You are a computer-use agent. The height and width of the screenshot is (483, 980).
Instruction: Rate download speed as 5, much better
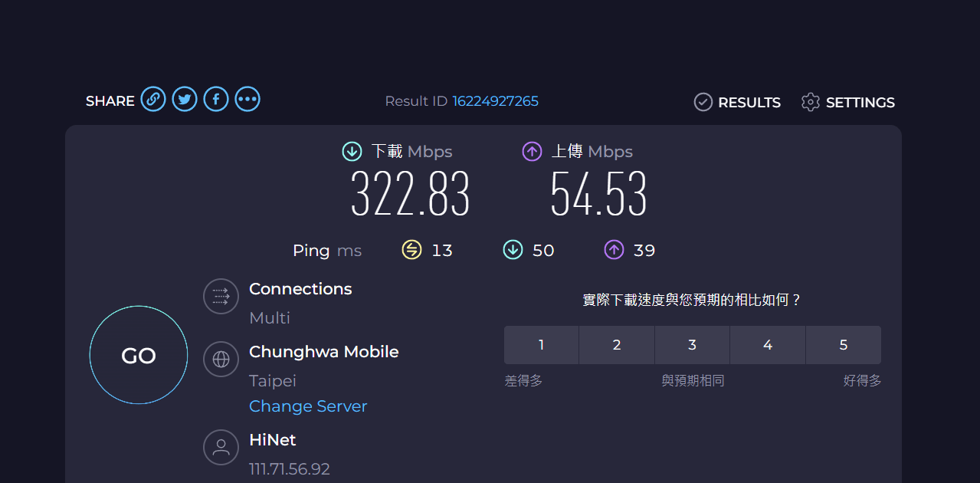coord(843,344)
